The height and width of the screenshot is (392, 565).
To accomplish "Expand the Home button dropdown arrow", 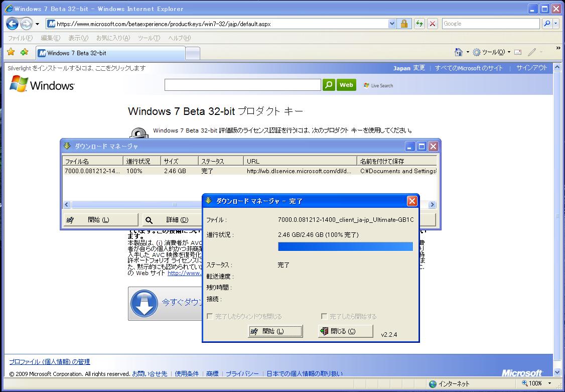I will coord(468,52).
